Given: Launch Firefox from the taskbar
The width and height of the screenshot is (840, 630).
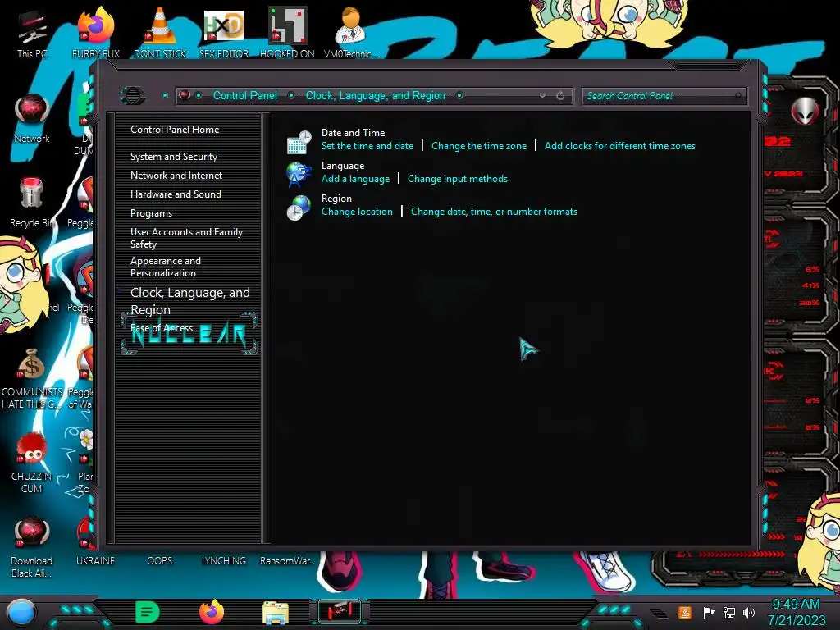Looking at the screenshot, I should coord(212,612).
